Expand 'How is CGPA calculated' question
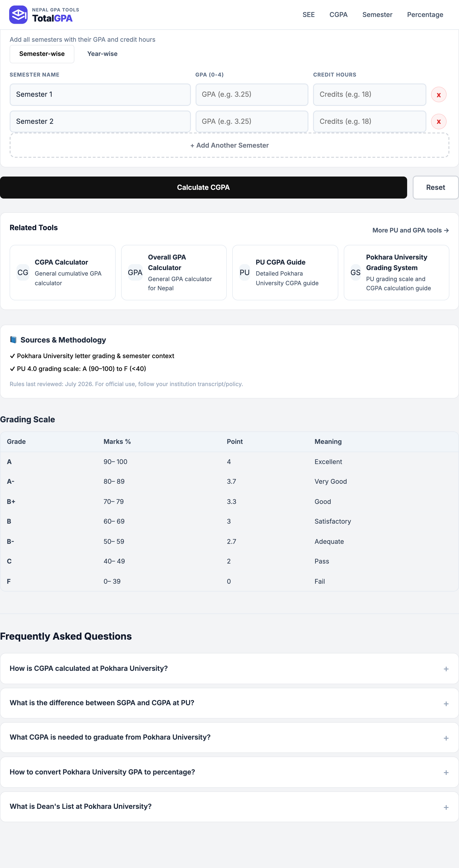The image size is (459, 868). click(x=229, y=669)
